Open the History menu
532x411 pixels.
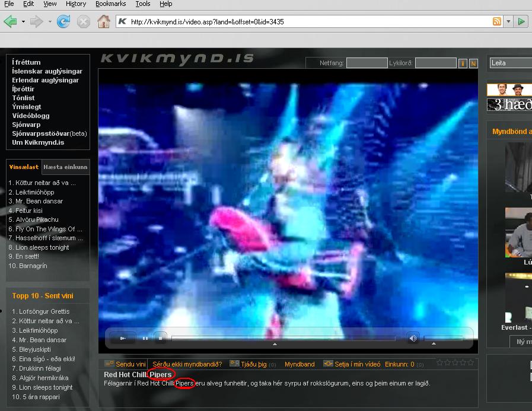[x=76, y=4]
